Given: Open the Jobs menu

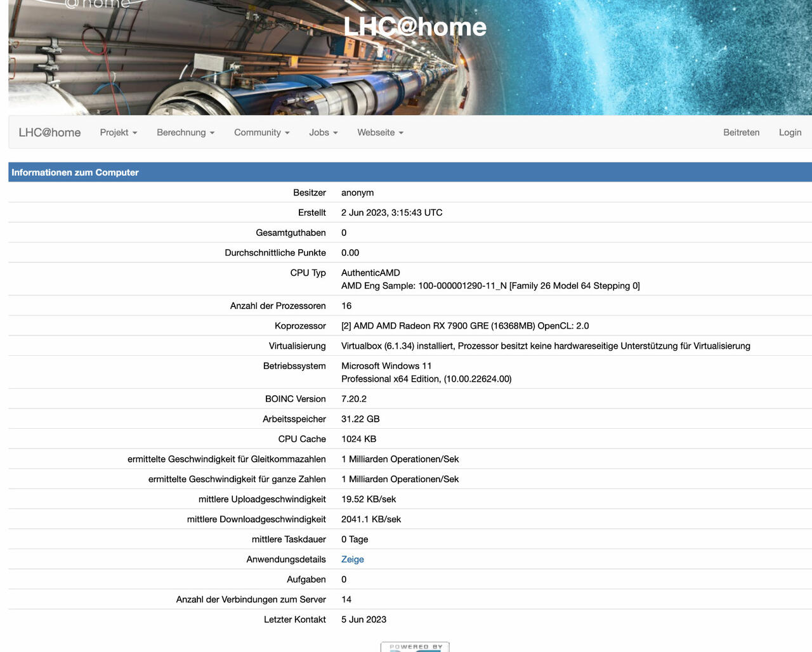Looking at the screenshot, I should point(323,133).
